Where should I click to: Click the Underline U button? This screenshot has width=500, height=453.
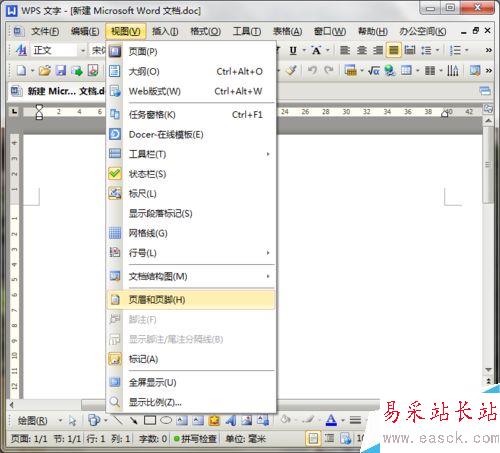click(293, 50)
